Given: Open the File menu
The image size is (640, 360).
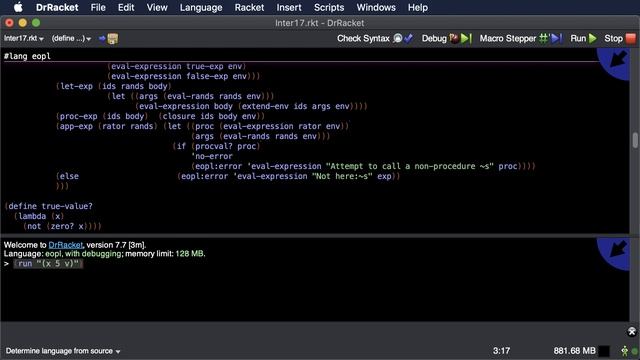Looking at the screenshot, I should point(98,7).
